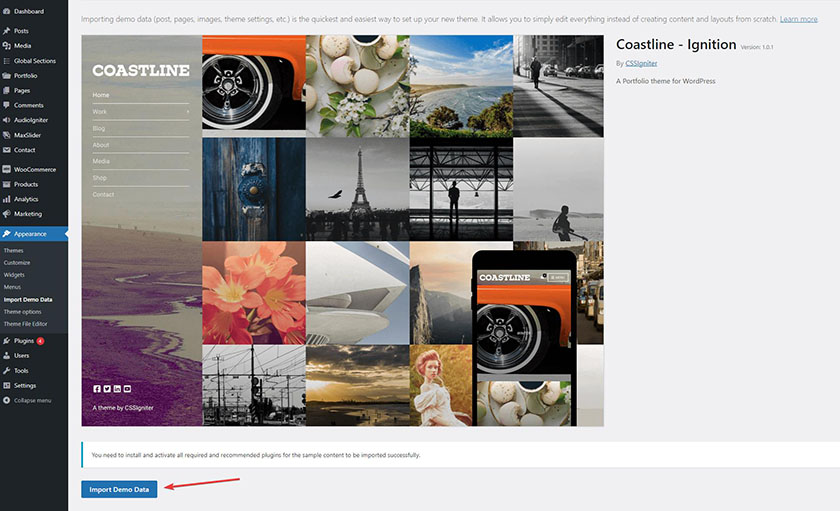Open the Pages menu item label
Screen dimensions: 840x511
point(22,91)
